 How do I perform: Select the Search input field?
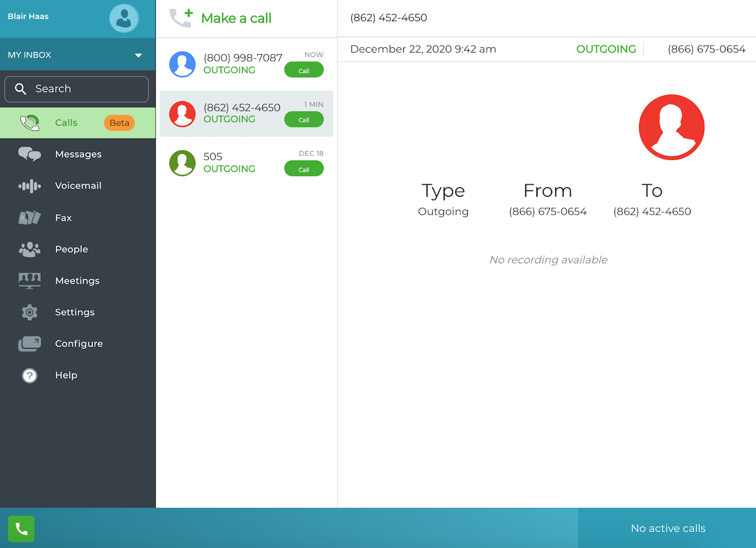coord(77,89)
